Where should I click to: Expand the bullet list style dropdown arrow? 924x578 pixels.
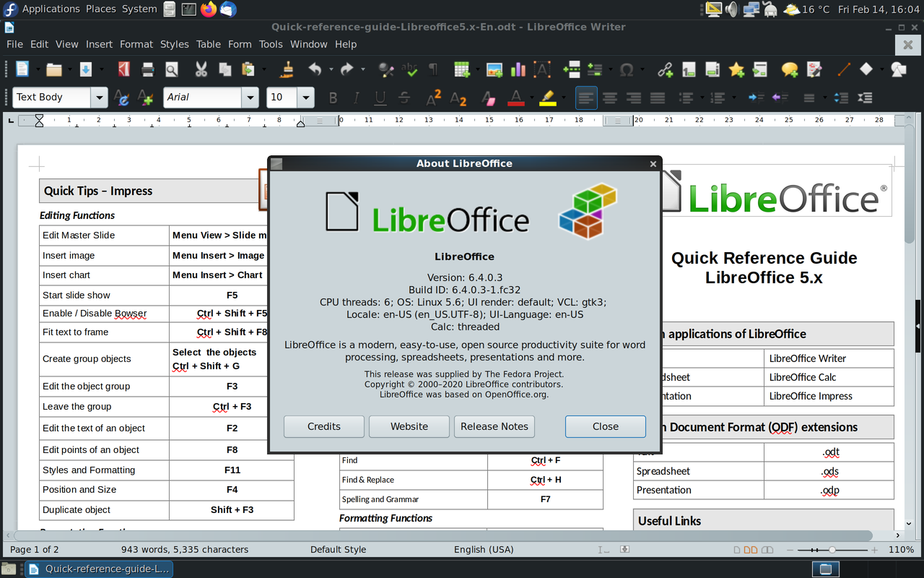[x=702, y=98]
